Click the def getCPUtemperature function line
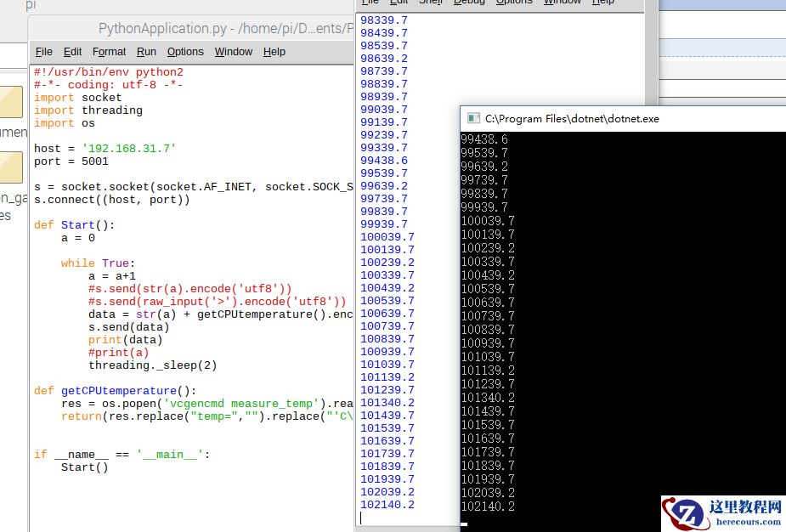 click(x=115, y=391)
